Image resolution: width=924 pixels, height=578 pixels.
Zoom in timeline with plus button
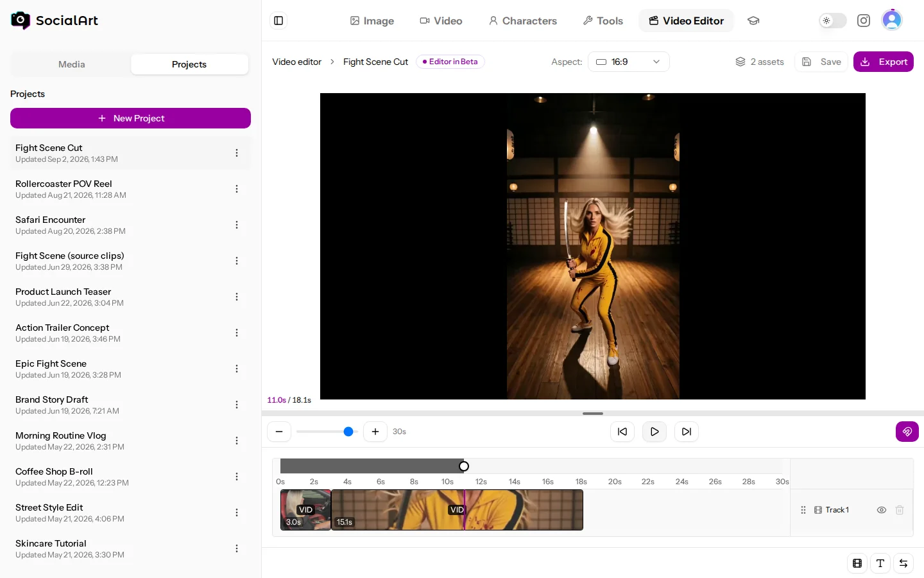375,432
